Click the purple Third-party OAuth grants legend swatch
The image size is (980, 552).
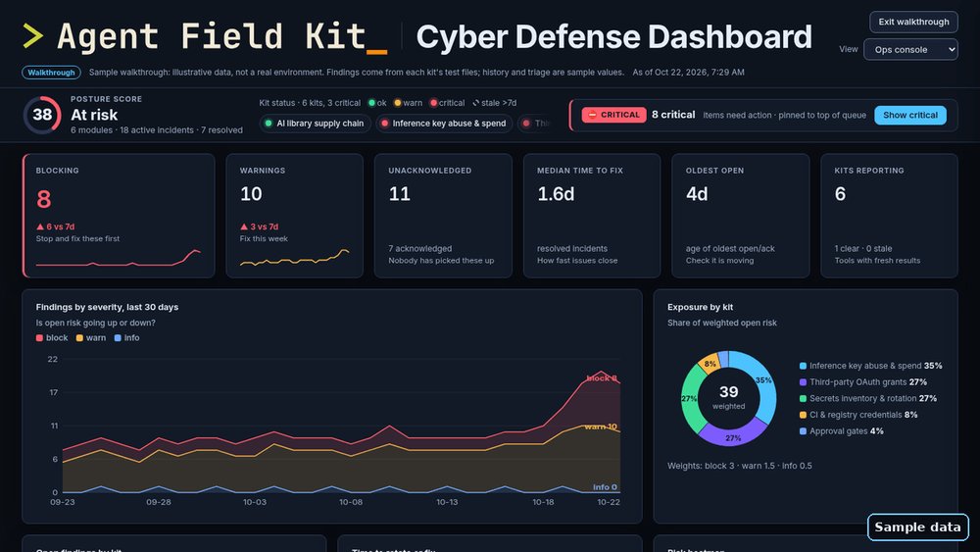pyautogui.click(x=804, y=382)
